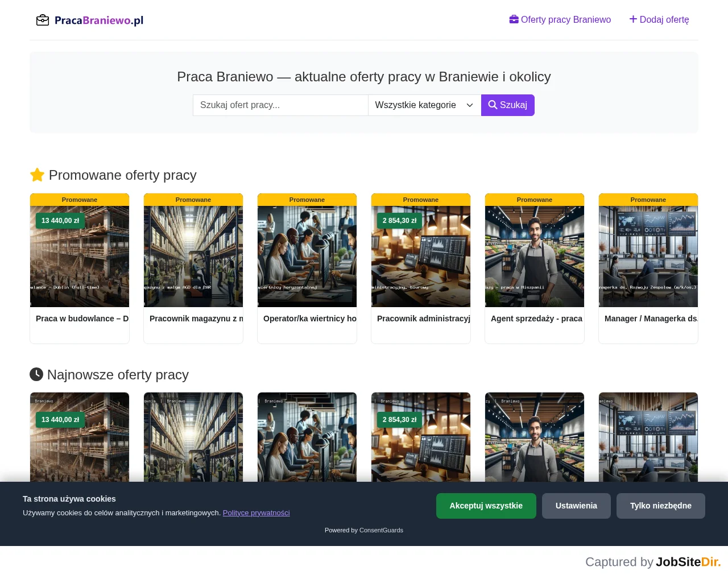Open promoted card Praca w budowlance image

pos(80,257)
